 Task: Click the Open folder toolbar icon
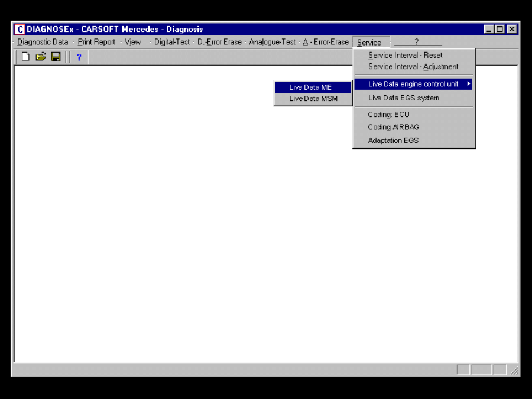coord(41,57)
